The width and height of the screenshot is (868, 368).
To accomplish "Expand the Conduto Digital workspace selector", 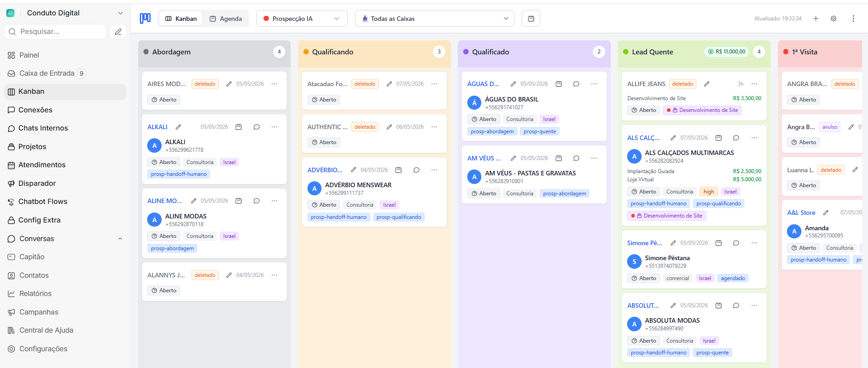I will click(65, 13).
